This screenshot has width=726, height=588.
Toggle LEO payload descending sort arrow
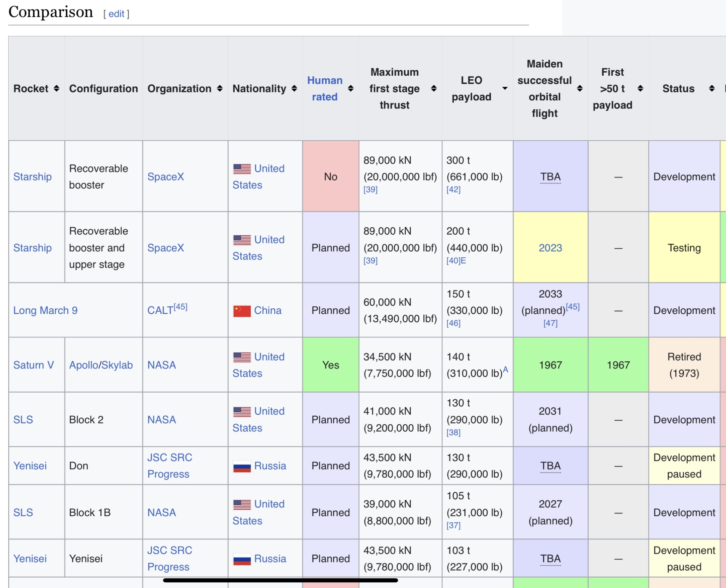coord(505,88)
